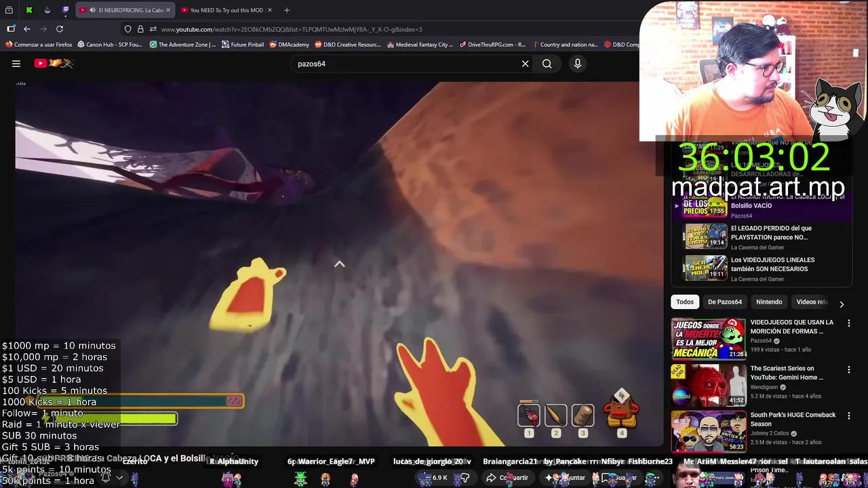Select the El NEUROPRICING browser tab
The height and width of the screenshot is (488, 868).
(125, 10)
